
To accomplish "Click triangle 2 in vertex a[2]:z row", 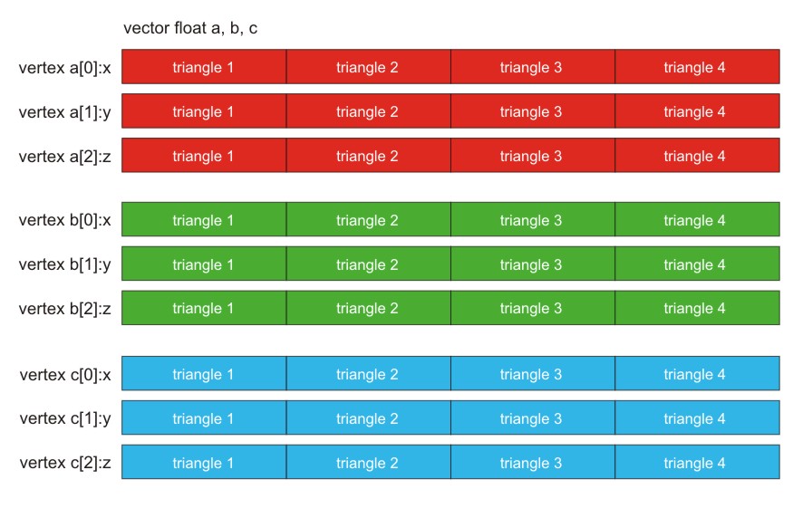I will 368,155.
